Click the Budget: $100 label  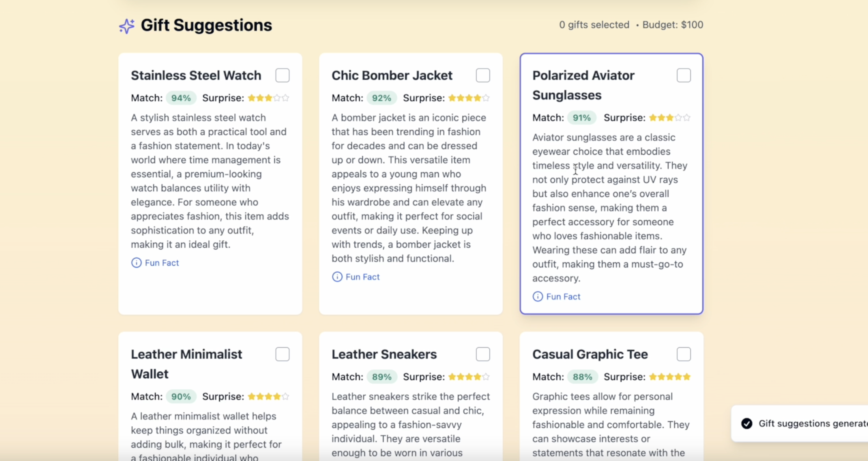[673, 25]
